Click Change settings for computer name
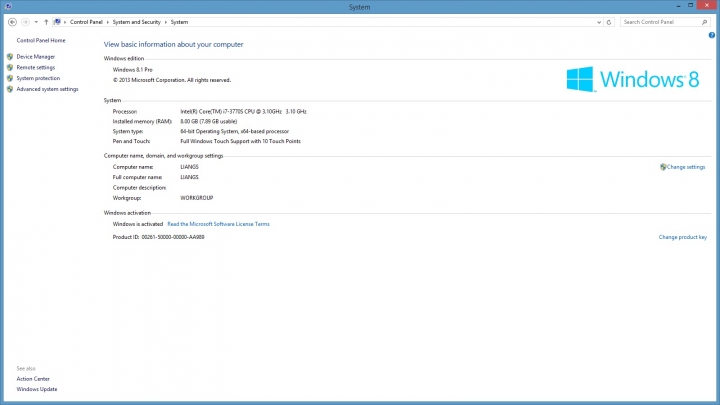The image size is (720, 405). [x=686, y=167]
